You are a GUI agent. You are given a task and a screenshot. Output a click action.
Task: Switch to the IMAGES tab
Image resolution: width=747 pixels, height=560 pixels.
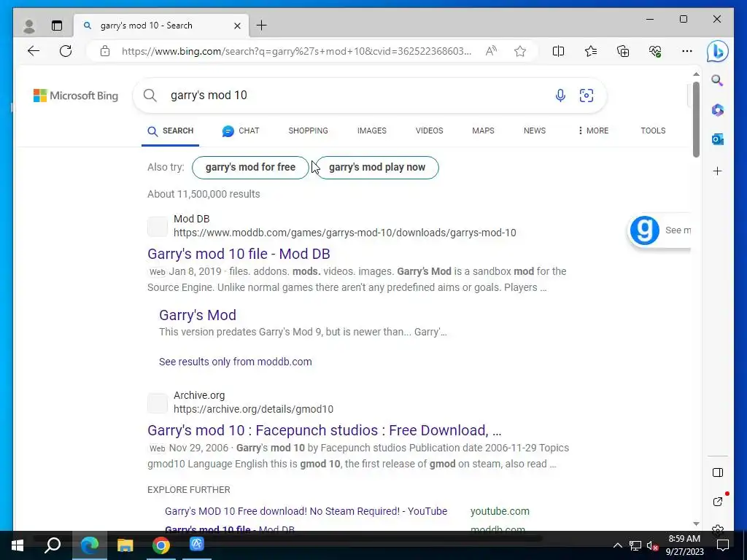point(372,131)
